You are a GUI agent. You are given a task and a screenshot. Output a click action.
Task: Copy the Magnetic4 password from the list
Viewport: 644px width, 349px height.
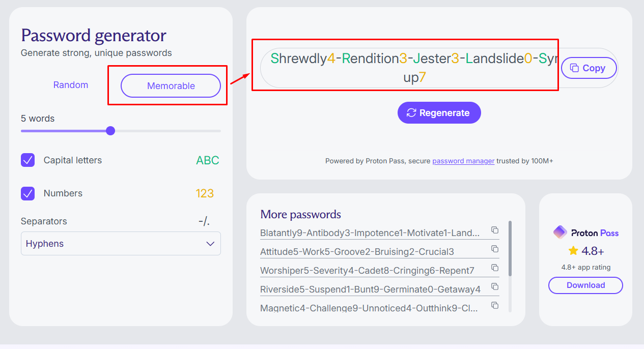coord(495,304)
